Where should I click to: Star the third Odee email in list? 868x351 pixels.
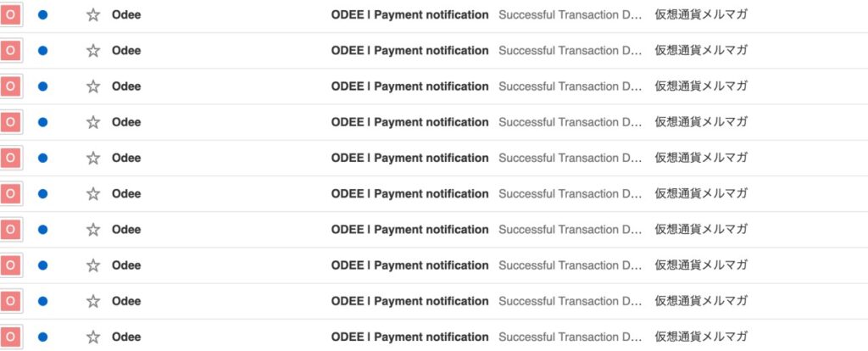[x=93, y=86]
